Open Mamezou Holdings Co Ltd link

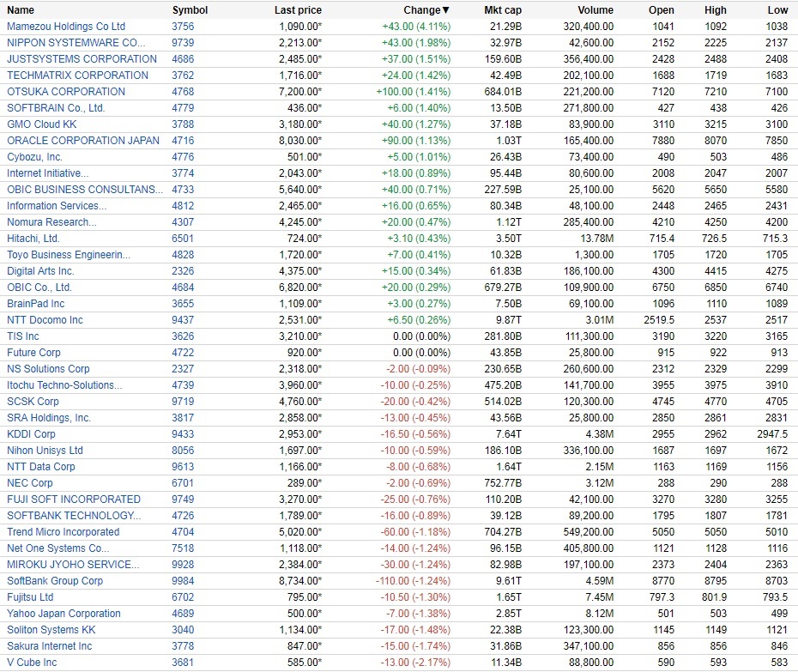point(66,27)
